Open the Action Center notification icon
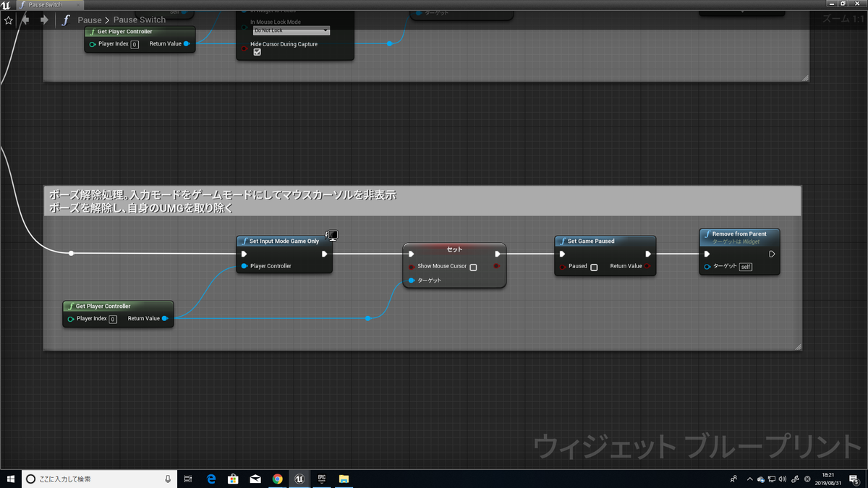 pyautogui.click(x=854, y=479)
